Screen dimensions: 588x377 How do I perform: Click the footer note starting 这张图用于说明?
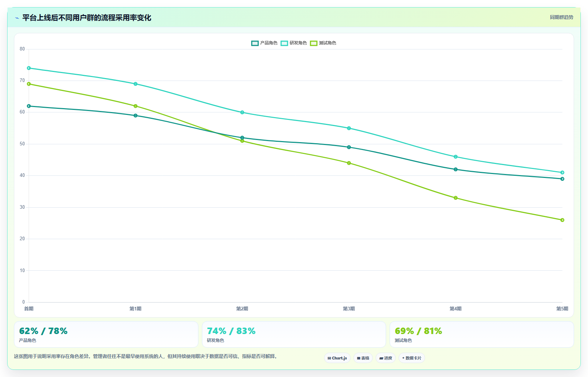coord(146,357)
